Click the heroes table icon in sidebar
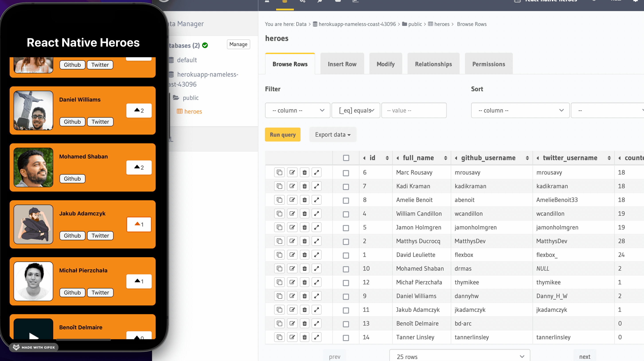Image resolution: width=644 pixels, height=361 pixels. (x=180, y=111)
